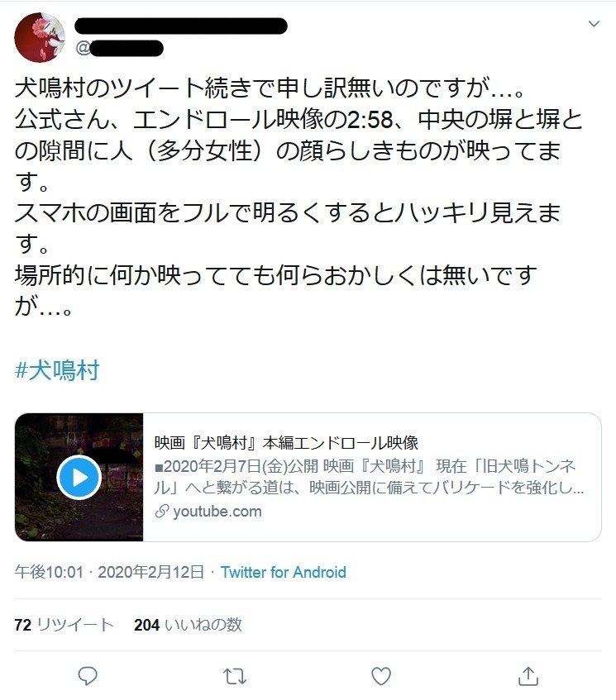View the 72 リツイート list
This screenshot has width=616, height=700.
pos(64,625)
